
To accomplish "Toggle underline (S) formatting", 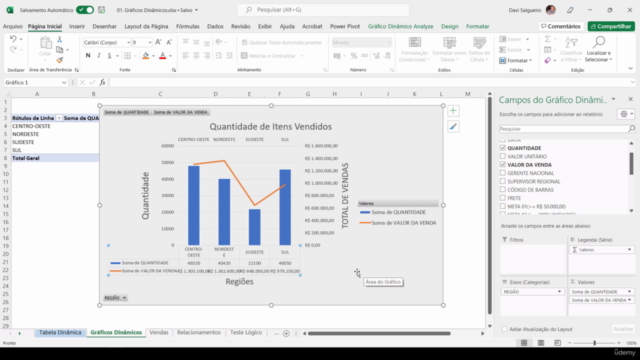I will point(109,56).
